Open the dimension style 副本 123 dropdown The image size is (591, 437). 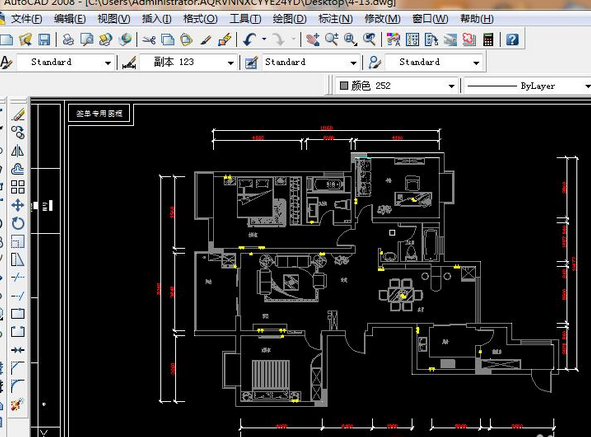188,62
